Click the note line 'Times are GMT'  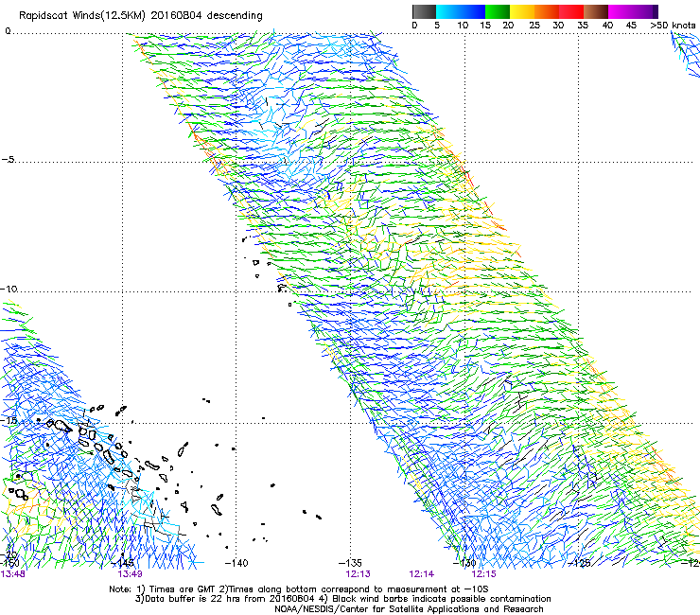(x=298, y=589)
